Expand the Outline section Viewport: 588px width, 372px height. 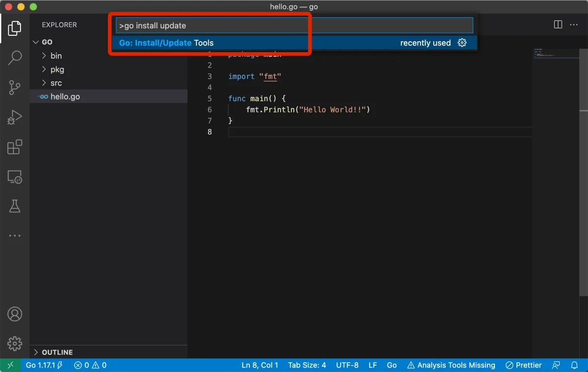click(x=108, y=352)
